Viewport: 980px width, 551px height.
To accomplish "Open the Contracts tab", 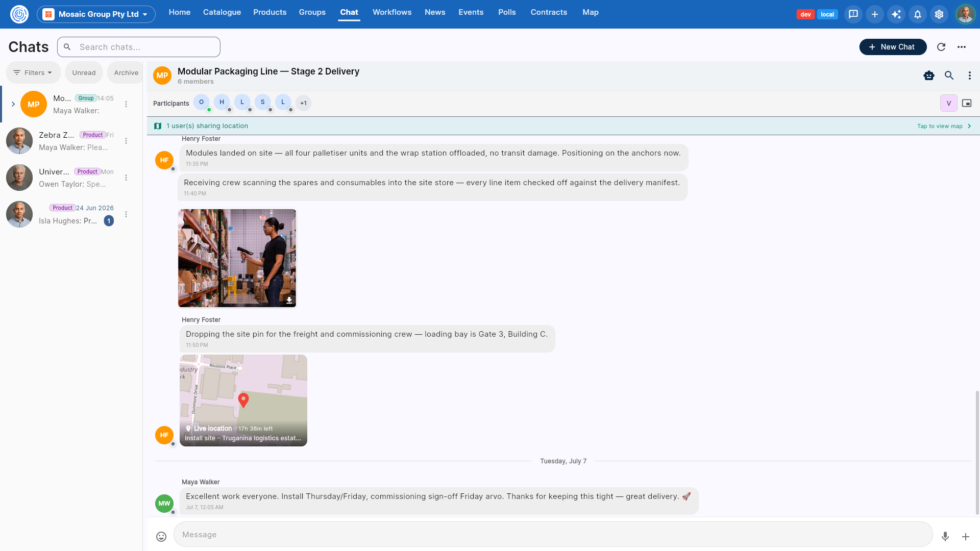I will coord(549,12).
